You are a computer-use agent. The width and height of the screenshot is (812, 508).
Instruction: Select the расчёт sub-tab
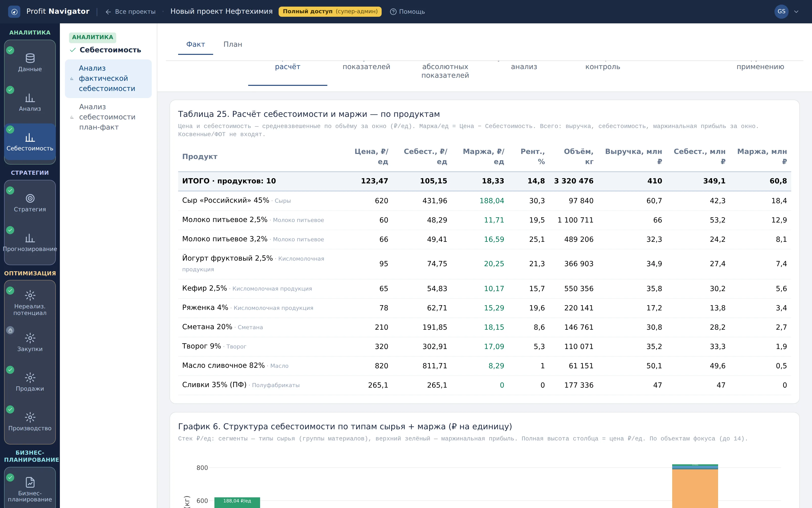pyautogui.click(x=287, y=67)
